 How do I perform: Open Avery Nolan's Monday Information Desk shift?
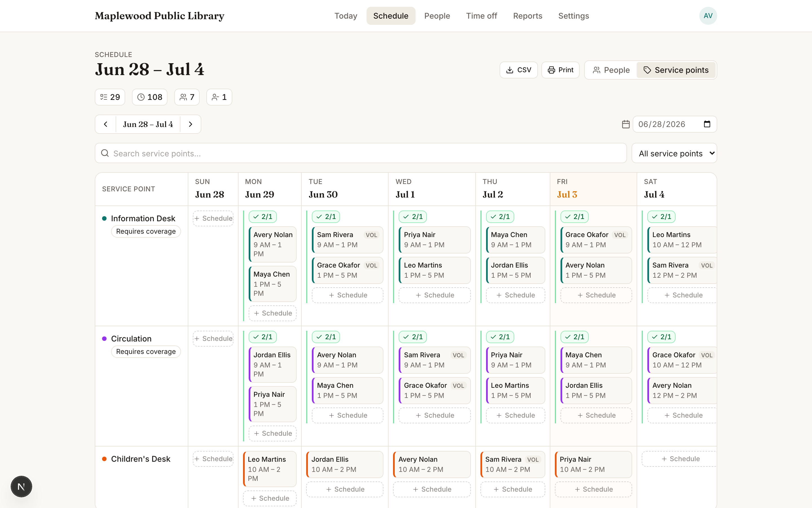click(272, 244)
